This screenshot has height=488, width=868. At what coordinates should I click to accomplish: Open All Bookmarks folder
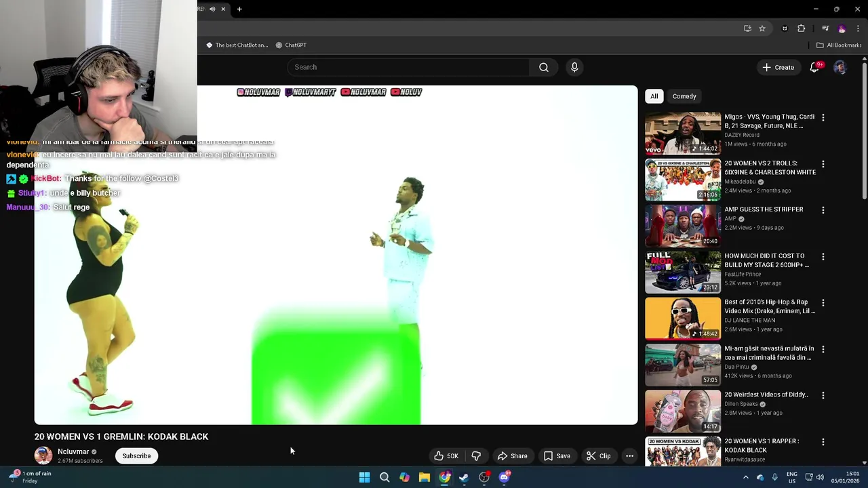tap(839, 45)
